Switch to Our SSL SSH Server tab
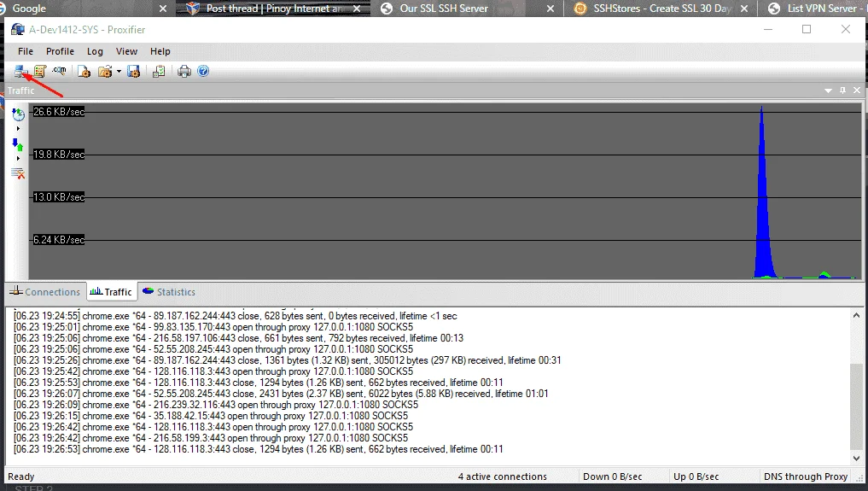Viewport: 868px width, 491px height. [467, 9]
